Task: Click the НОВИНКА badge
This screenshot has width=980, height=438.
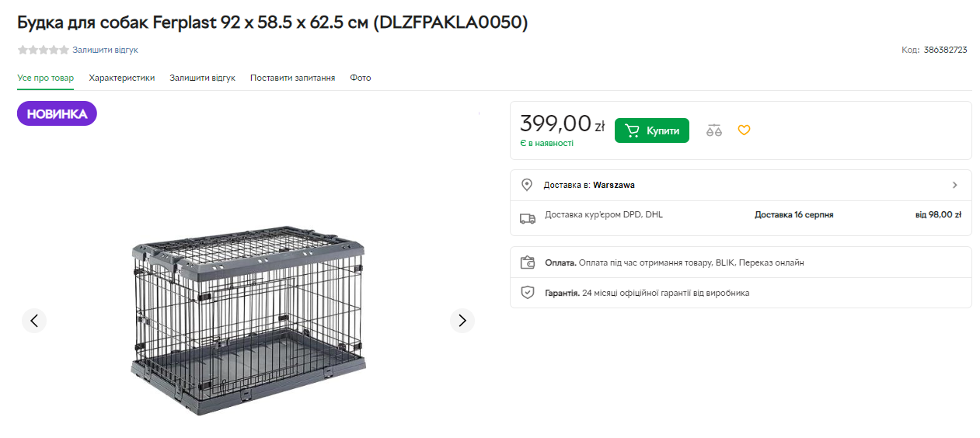Action: (x=57, y=113)
